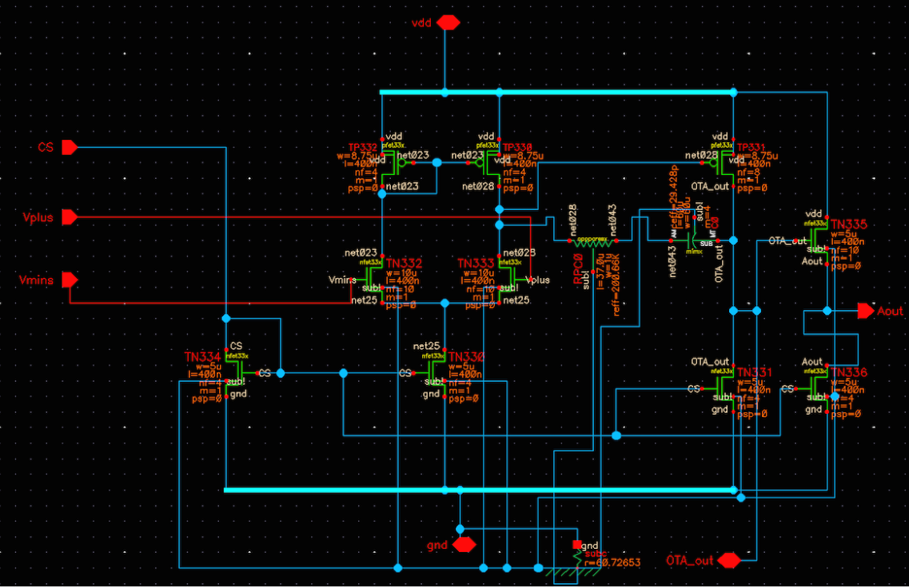Image resolution: width=909 pixels, height=588 pixels.
Task: Click the OTA_out pin symbol
Action: point(728,560)
